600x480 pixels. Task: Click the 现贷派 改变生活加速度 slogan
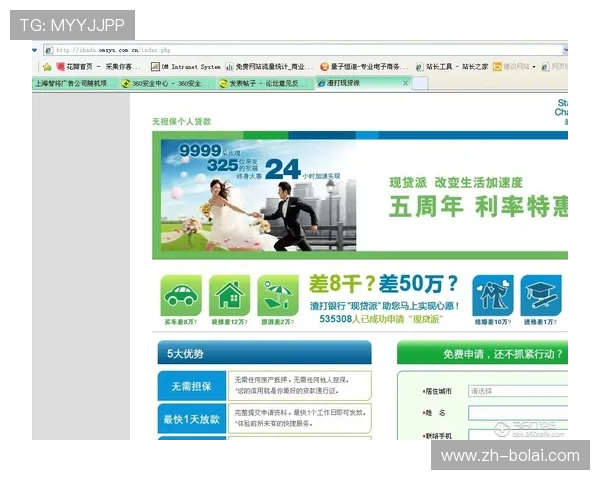coord(456,183)
